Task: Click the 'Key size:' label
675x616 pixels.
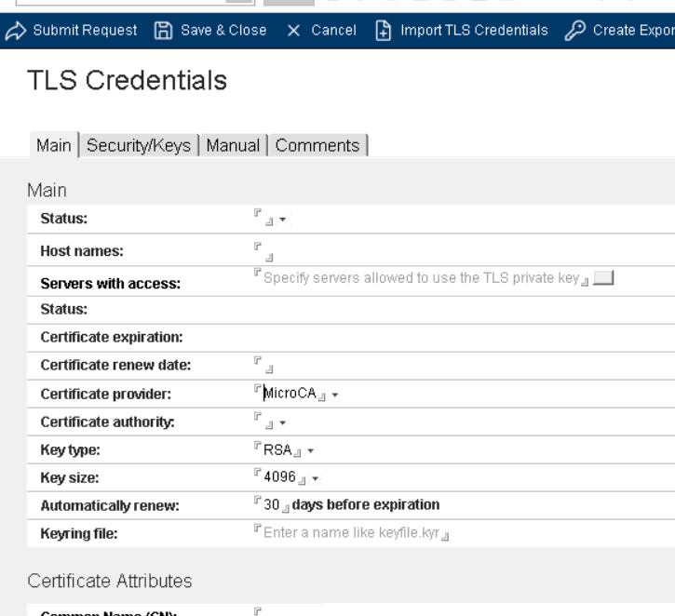Action: point(70,478)
